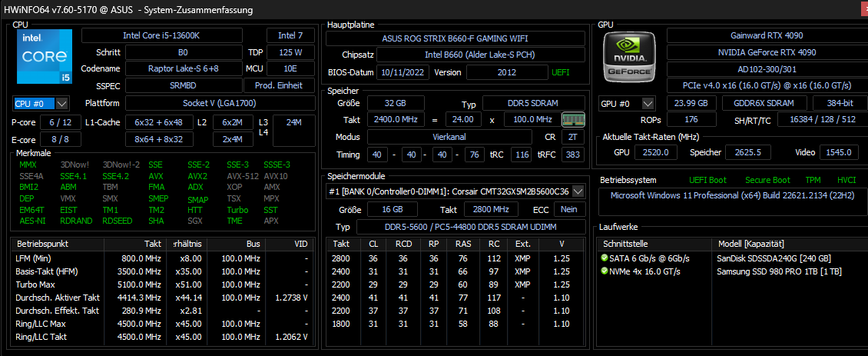
Task: Click the NVIDIA GeForce logo
Action: coord(629,57)
